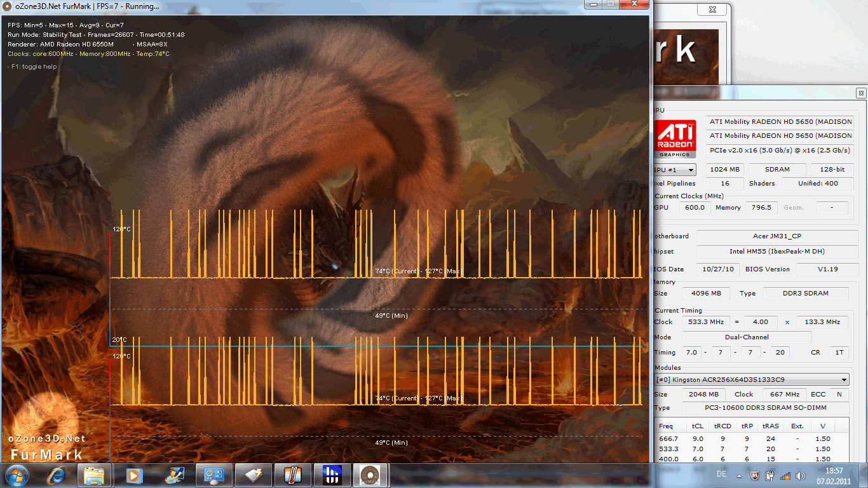
Task: Show hidden system tray icons arrow
Action: [x=738, y=475]
